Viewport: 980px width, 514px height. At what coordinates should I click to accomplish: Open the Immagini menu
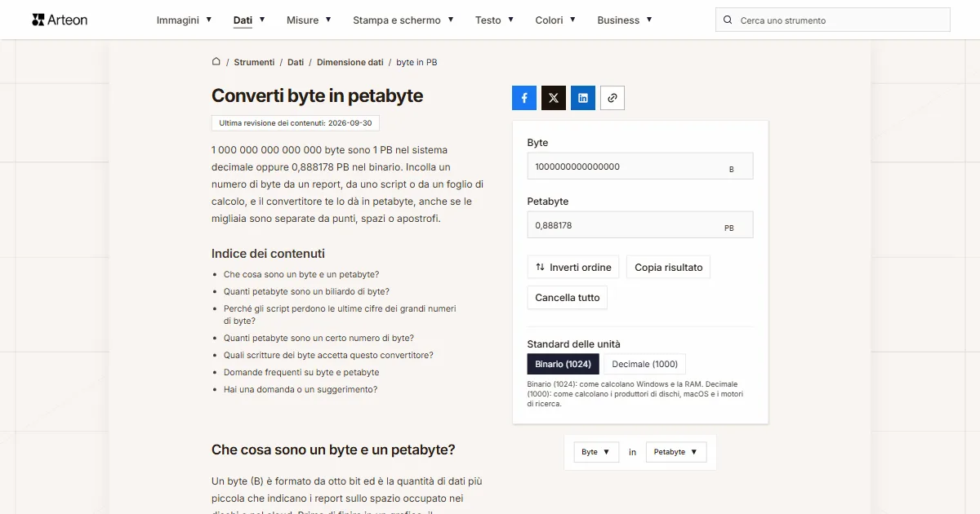tap(184, 20)
